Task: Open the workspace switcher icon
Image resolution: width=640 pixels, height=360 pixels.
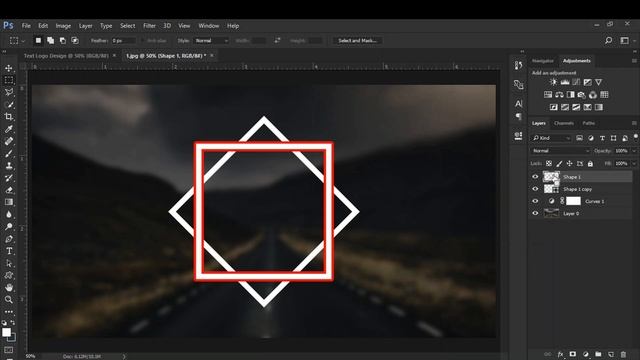Action: point(624,40)
